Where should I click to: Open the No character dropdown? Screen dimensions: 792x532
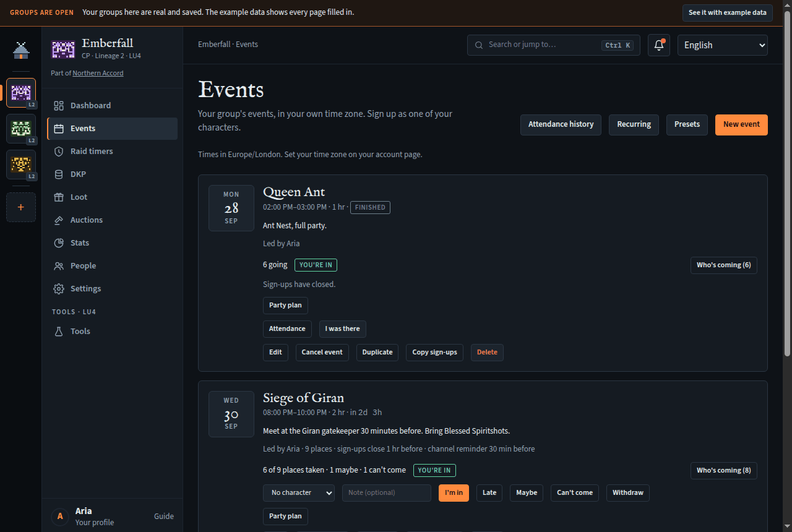[299, 493]
